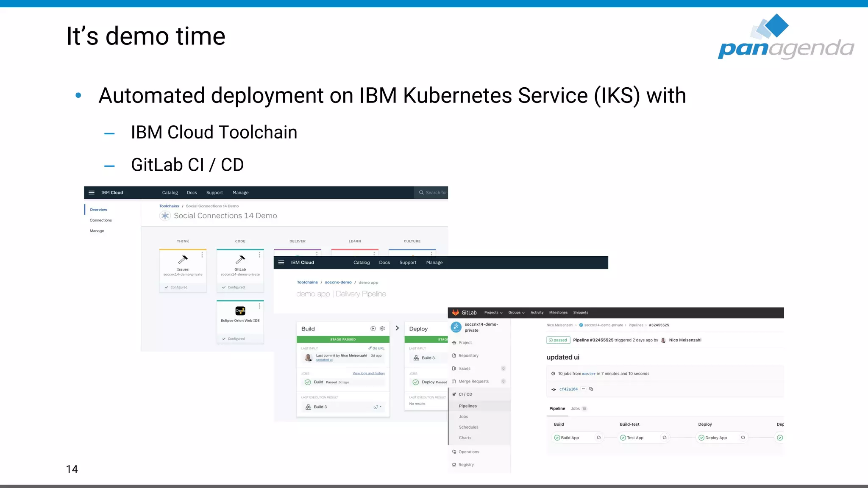Image resolution: width=868 pixels, height=488 pixels.
Task: Open Build stage settings via the gear icon
Action: (382, 329)
